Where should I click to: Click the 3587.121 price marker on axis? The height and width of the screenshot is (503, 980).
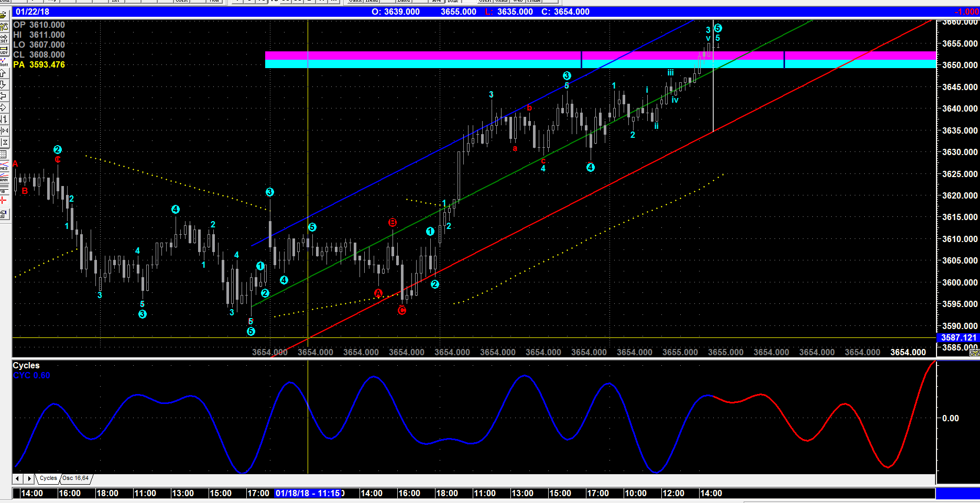[959, 338]
